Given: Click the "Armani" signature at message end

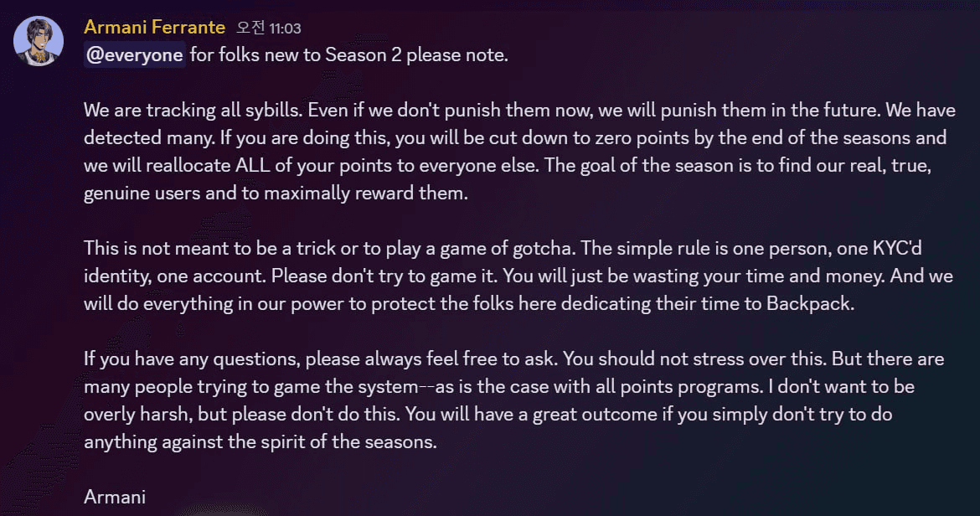Looking at the screenshot, I should (x=115, y=498).
